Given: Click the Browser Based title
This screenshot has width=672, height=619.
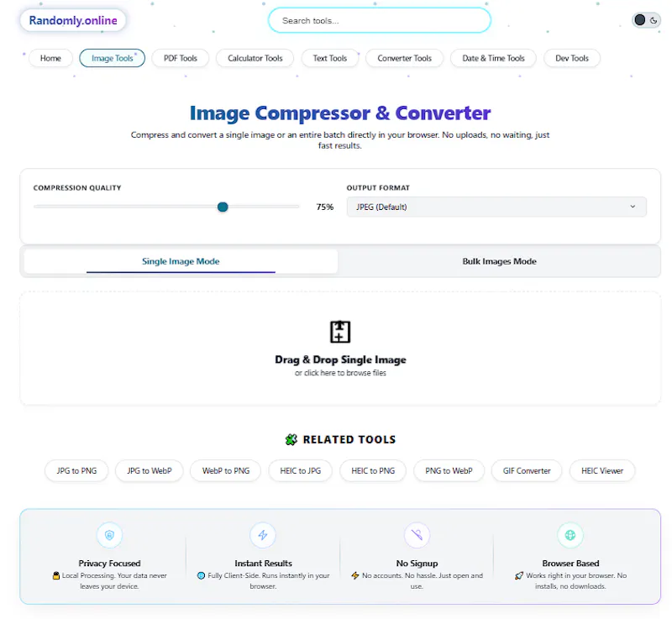Looking at the screenshot, I should pyautogui.click(x=570, y=564).
